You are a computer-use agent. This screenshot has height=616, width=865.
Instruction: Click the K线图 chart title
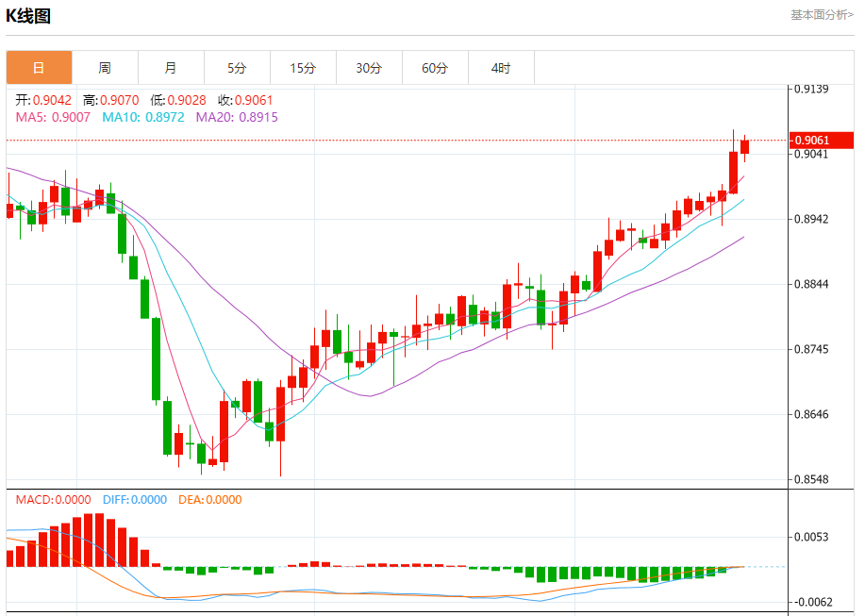pyautogui.click(x=28, y=15)
